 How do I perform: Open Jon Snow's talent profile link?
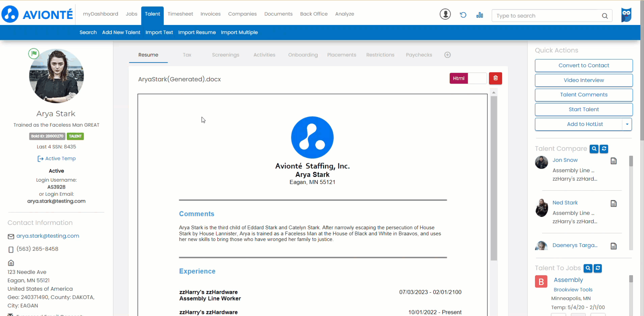click(565, 160)
